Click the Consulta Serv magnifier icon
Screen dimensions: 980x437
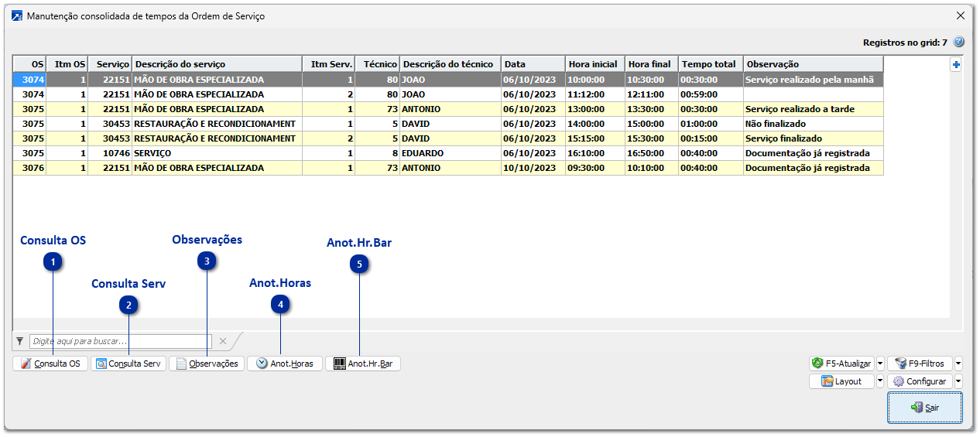point(101,364)
